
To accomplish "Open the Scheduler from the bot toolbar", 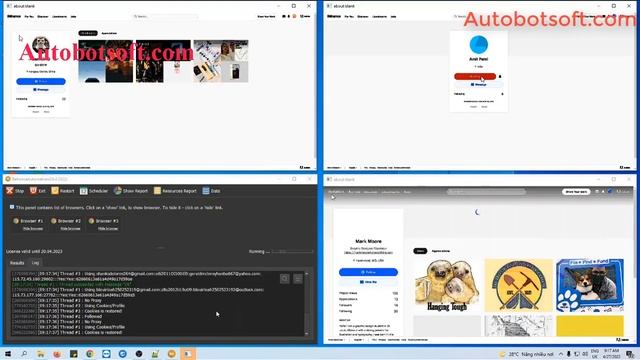I will [84, 191].
